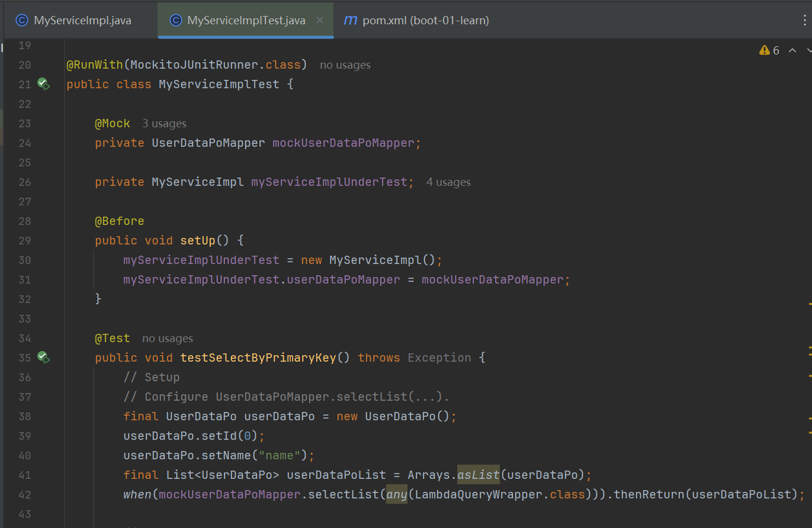
Task: Click the setUp method name
Action: coord(198,240)
